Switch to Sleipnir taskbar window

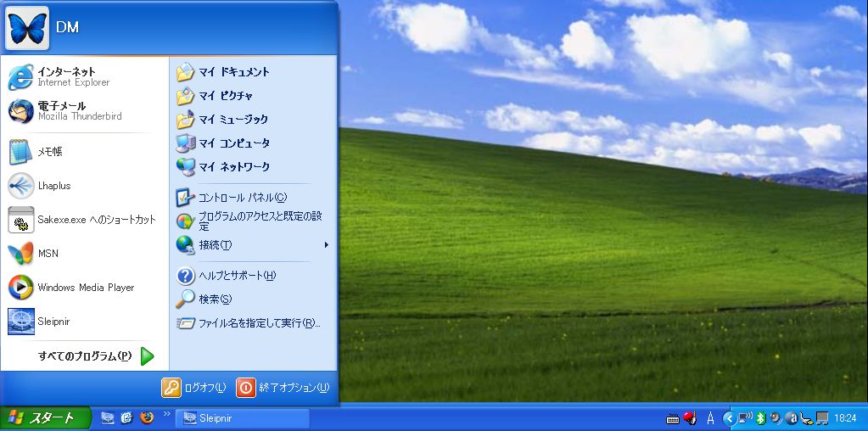point(243,418)
